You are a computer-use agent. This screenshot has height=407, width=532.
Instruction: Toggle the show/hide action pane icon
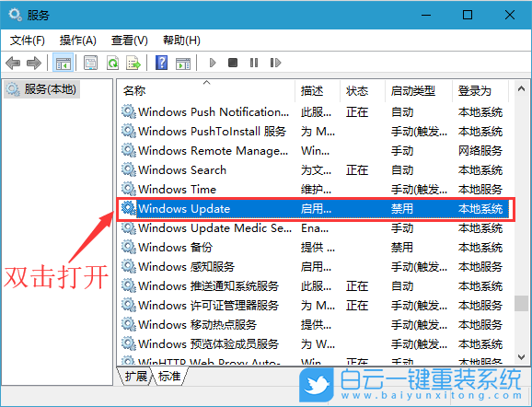[x=183, y=64]
